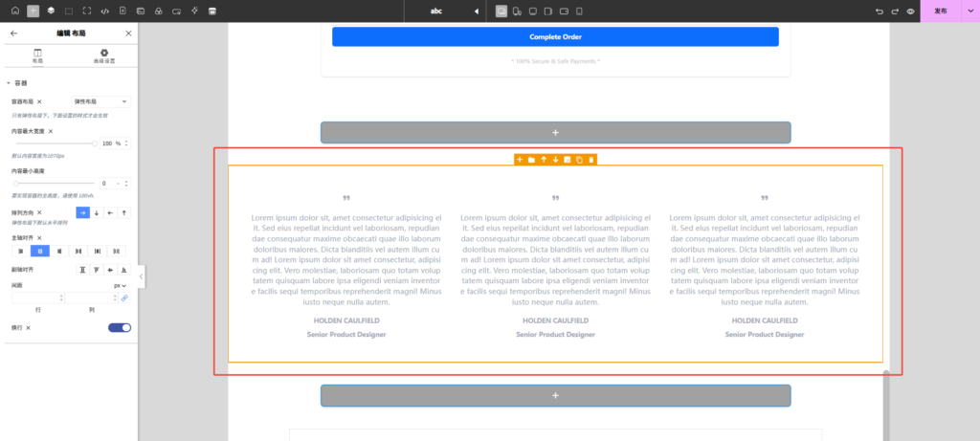Toggle the eye preview icon

pos(910,11)
